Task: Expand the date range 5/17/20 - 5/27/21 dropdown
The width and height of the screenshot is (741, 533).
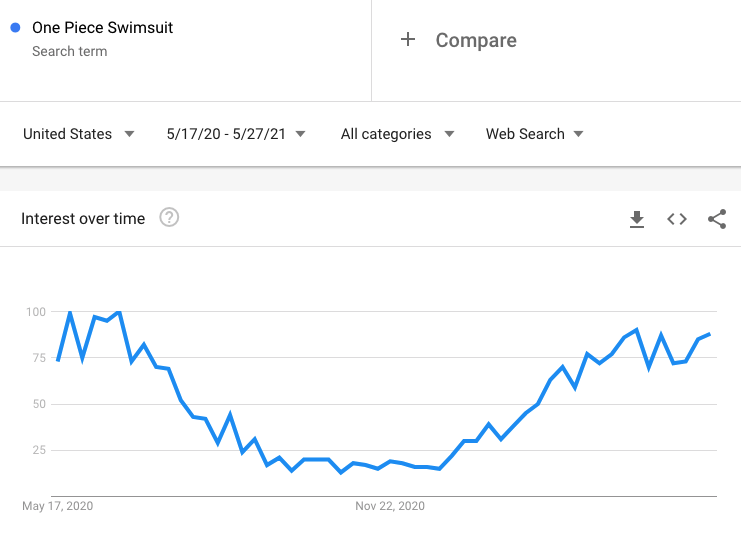Action: click(236, 134)
